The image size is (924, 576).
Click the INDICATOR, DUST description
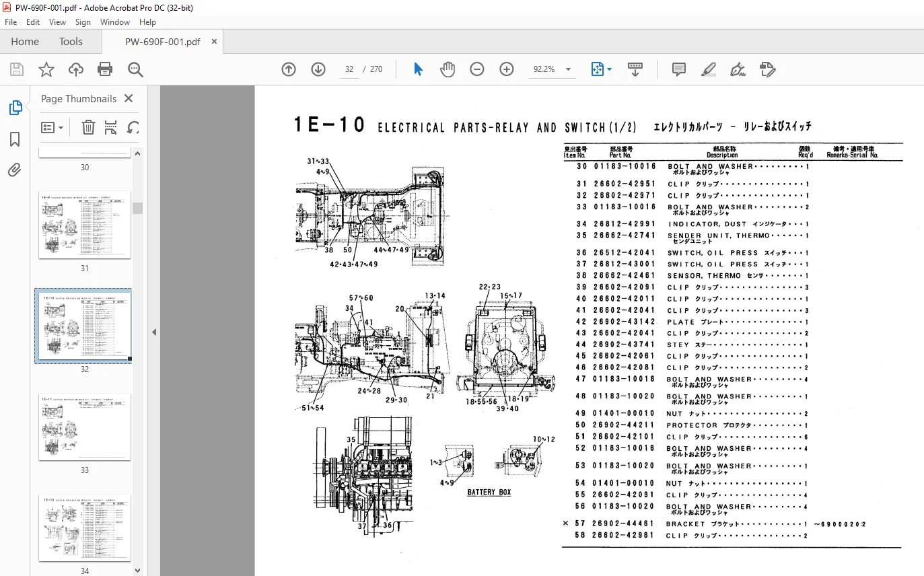click(x=706, y=224)
